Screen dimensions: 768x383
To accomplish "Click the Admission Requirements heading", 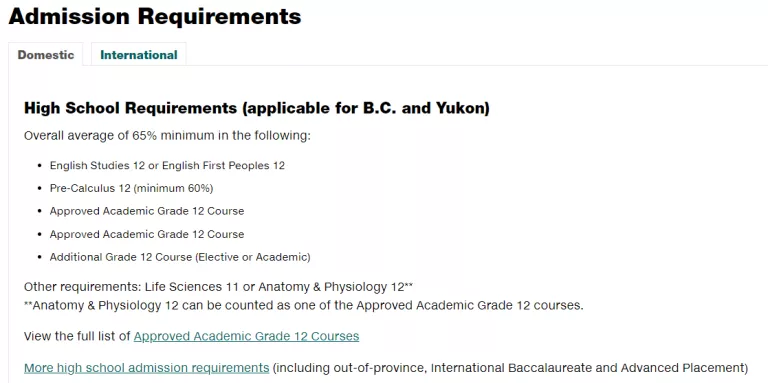I will (155, 16).
